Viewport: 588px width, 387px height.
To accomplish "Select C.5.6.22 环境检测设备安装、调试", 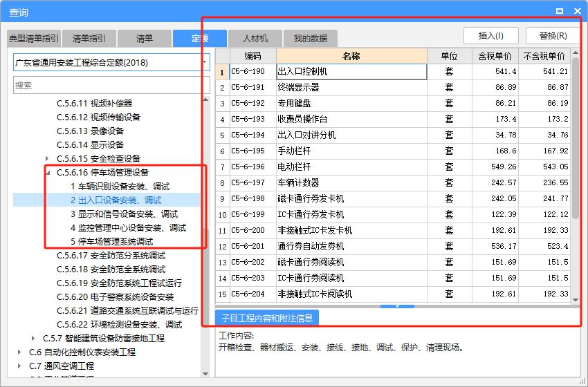I will (x=119, y=325).
